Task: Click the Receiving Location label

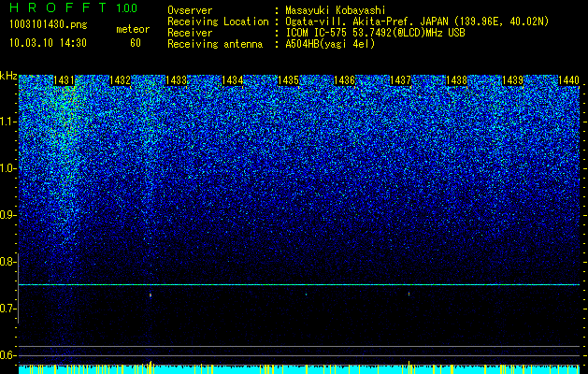Action: [218, 22]
